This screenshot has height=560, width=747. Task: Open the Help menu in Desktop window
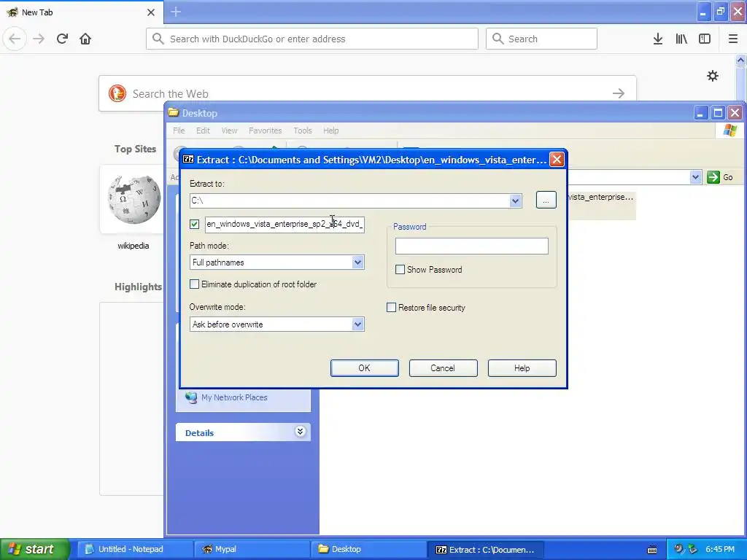tap(330, 131)
